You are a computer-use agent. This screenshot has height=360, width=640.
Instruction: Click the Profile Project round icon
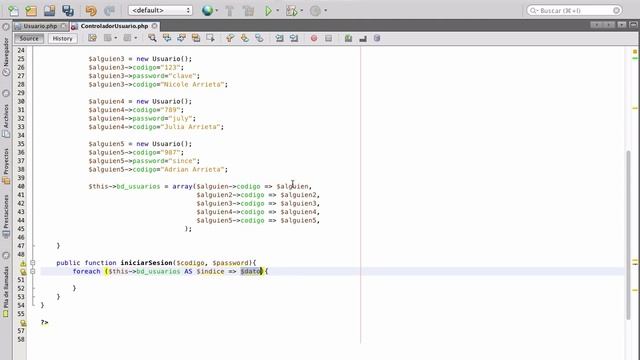coord(315,10)
